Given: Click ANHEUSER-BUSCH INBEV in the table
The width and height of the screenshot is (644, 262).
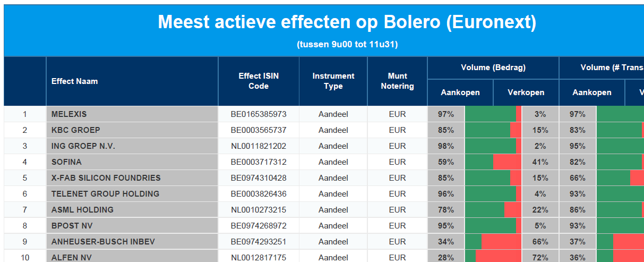Looking at the screenshot, I should point(103,242).
